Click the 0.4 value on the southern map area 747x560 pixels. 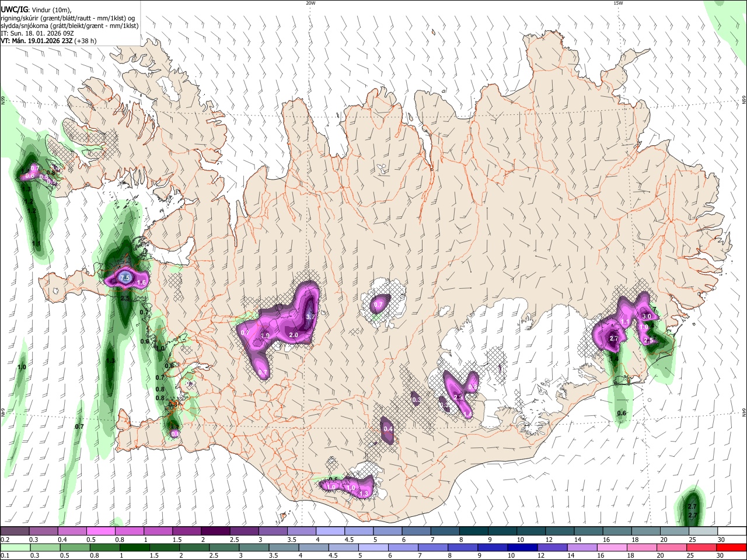[x=388, y=429]
